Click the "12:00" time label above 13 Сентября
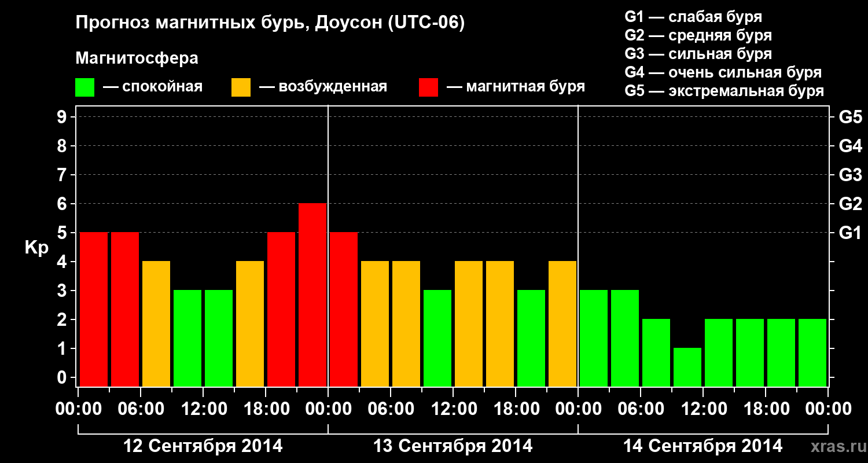This screenshot has height=463, width=868. pos(453,410)
